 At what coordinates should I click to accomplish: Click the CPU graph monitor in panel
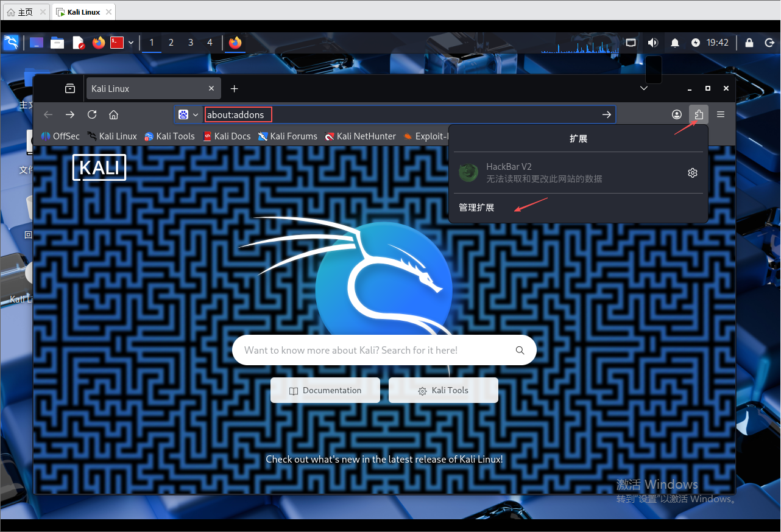(x=580, y=43)
